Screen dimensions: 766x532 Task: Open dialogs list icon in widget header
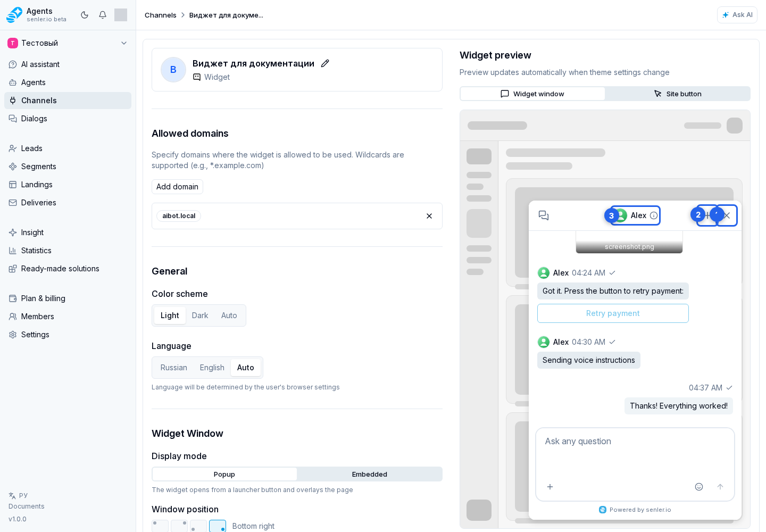pyautogui.click(x=544, y=215)
